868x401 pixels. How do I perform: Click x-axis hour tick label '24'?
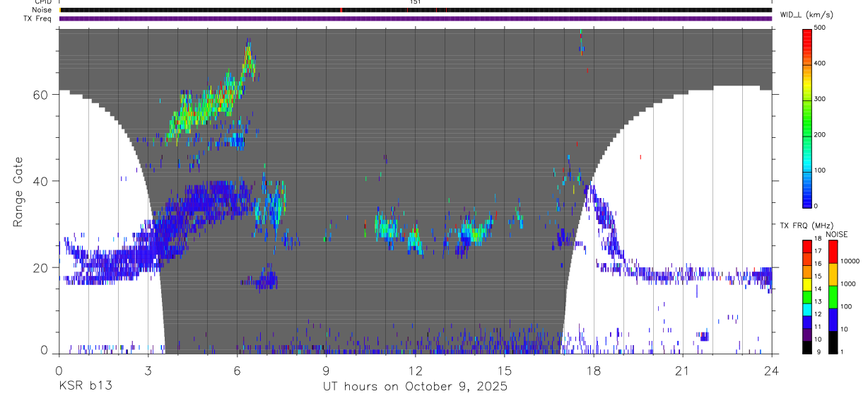(771, 370)
